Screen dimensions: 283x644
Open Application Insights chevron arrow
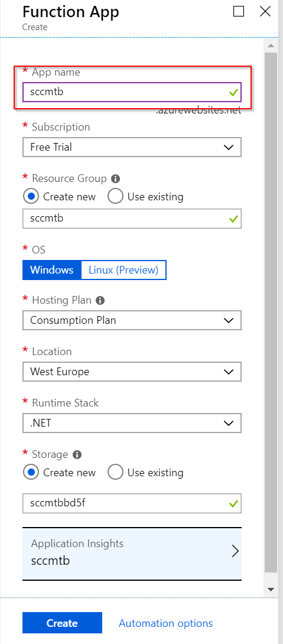click(235, 551)
